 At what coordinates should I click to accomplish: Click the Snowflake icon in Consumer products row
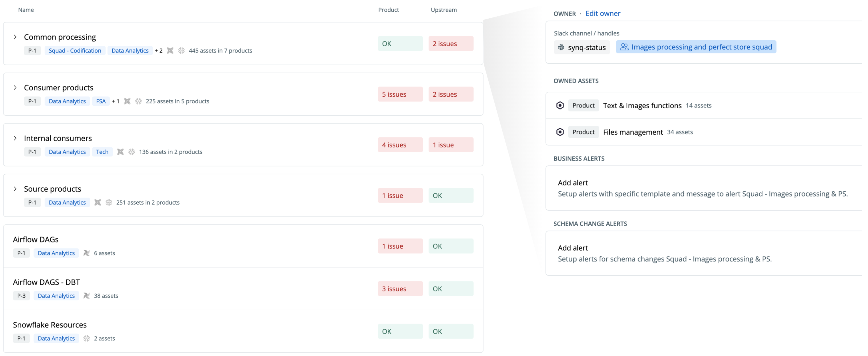[138, 101]
